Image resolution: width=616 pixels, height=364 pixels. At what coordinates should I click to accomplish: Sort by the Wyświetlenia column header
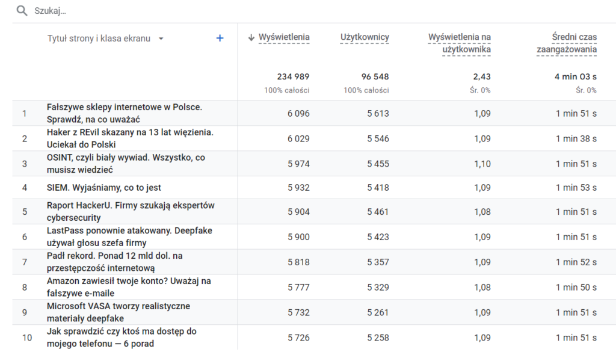[x=284, y=37]
